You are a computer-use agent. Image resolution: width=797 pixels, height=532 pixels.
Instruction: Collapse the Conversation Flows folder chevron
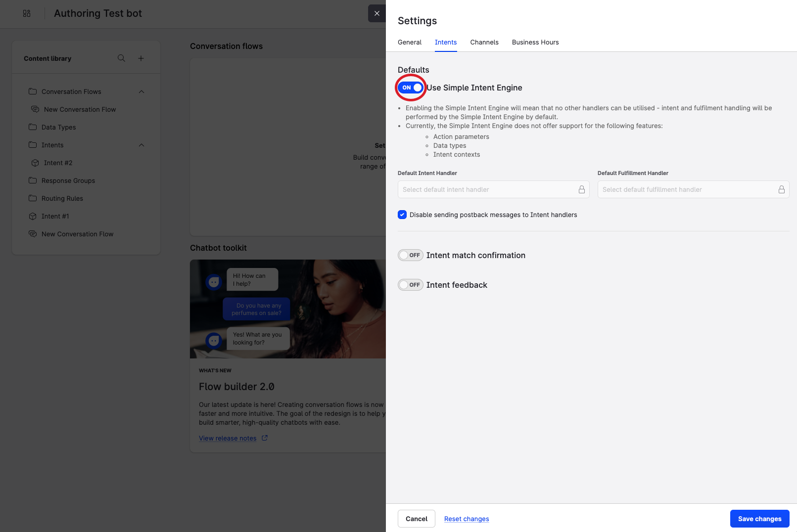(x=141, y=91)
